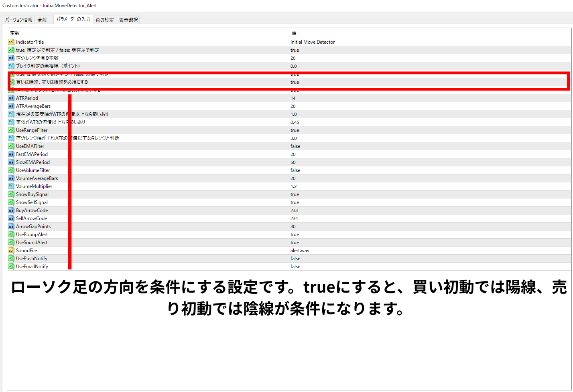The height and width of the screenshot is (392, 573).
Task: Click the UseRangeFilter boolean type icon
Action: click(11, 130)
